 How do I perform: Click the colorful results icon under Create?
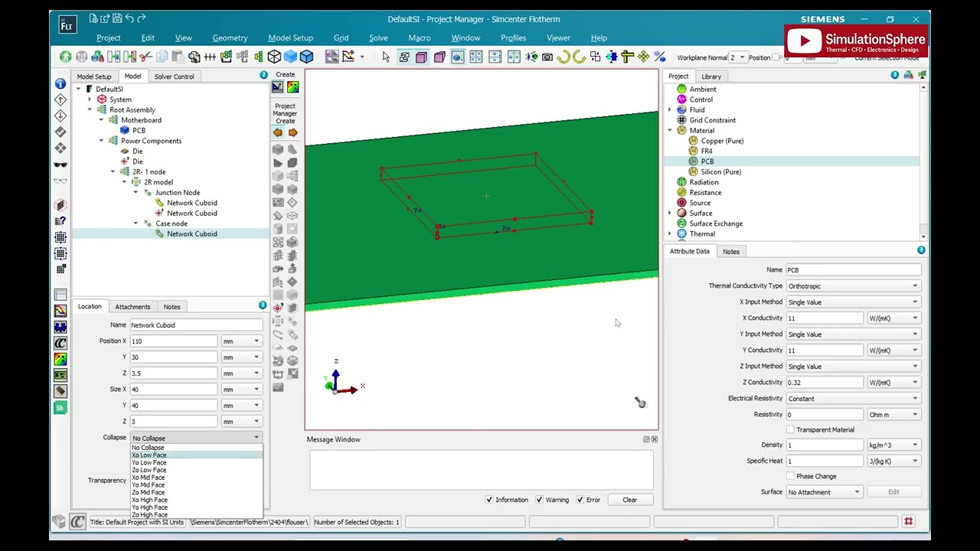292,87
